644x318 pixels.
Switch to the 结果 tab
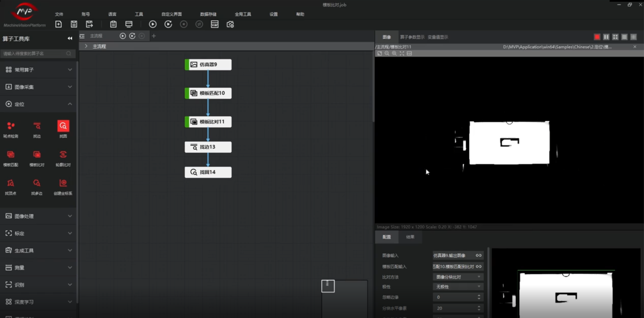[x=410, y=237]
